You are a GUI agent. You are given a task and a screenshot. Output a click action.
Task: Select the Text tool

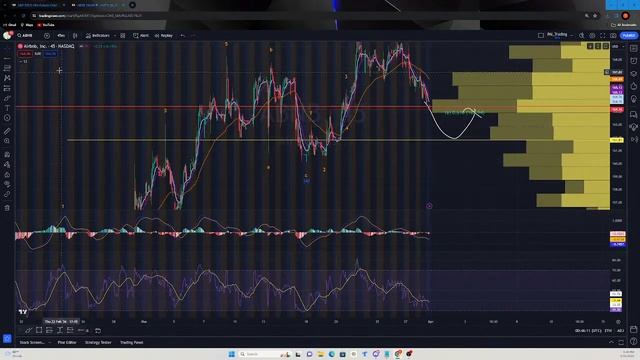point(7,108)
